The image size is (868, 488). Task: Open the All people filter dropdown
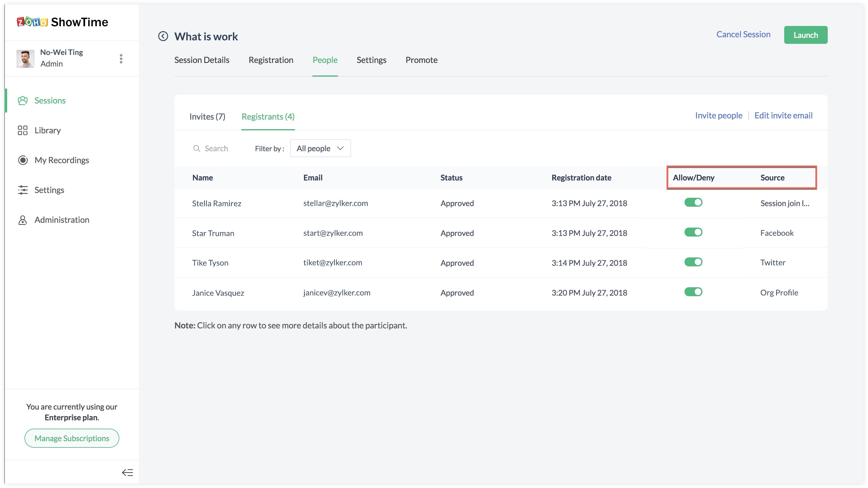click(320, 148)
